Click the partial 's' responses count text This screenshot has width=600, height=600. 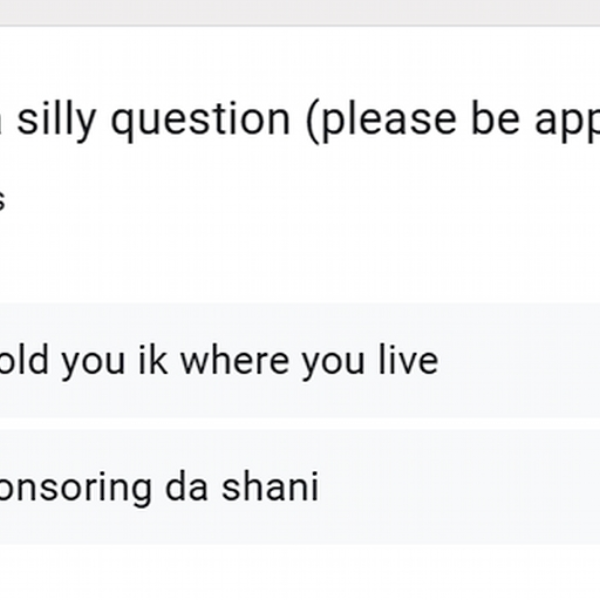[2, 200]
